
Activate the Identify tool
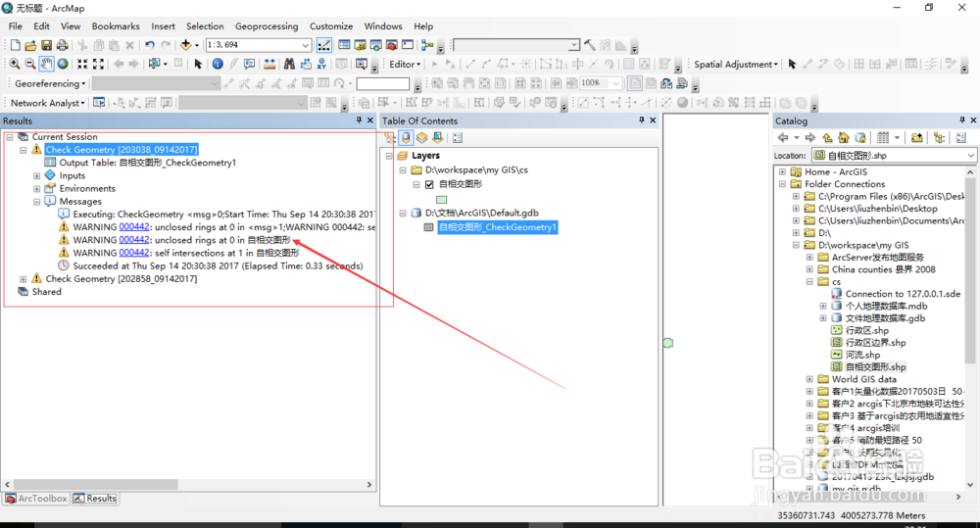click(218, 64)
